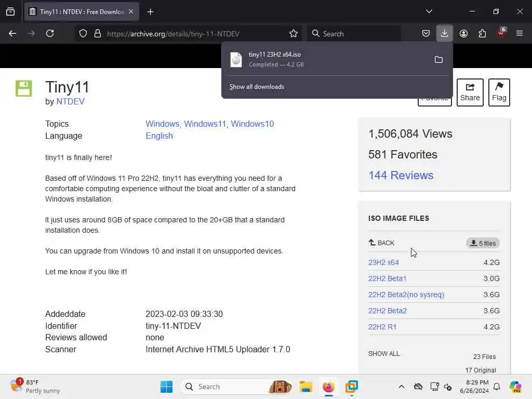Open the Firefox account icon
Screen dimensions: 532x399
click(x=463, y=34)
